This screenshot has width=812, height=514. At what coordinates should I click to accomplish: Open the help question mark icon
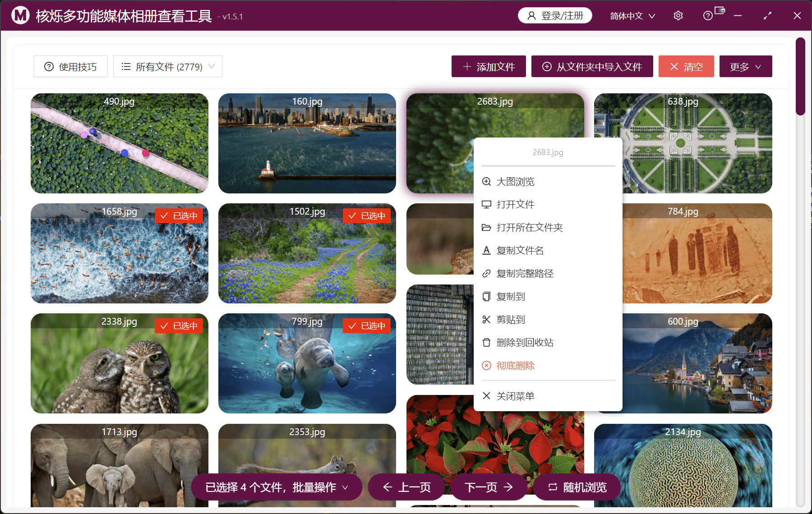[x=708, y=16]
